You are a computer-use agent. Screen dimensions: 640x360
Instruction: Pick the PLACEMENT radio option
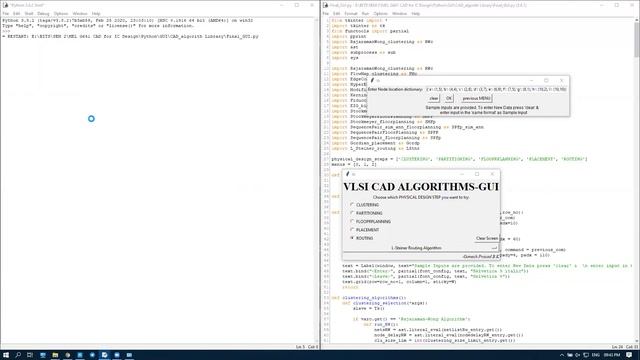[352, 230]
